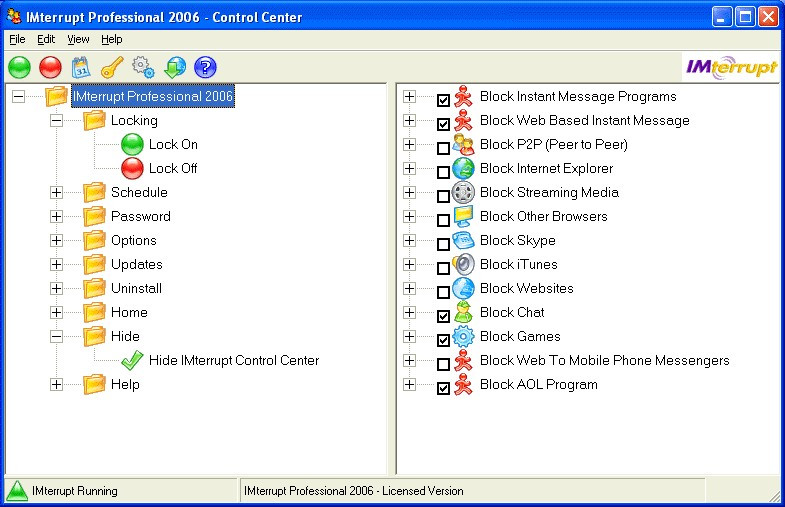The image size is (785, 507).
Task: Enable Block Internet Explorer checkbox
Action: coord(443,172)
